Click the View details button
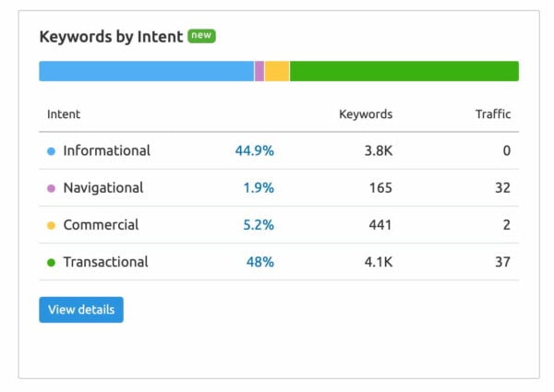This screenshot has width=554, height=392. 81,310
